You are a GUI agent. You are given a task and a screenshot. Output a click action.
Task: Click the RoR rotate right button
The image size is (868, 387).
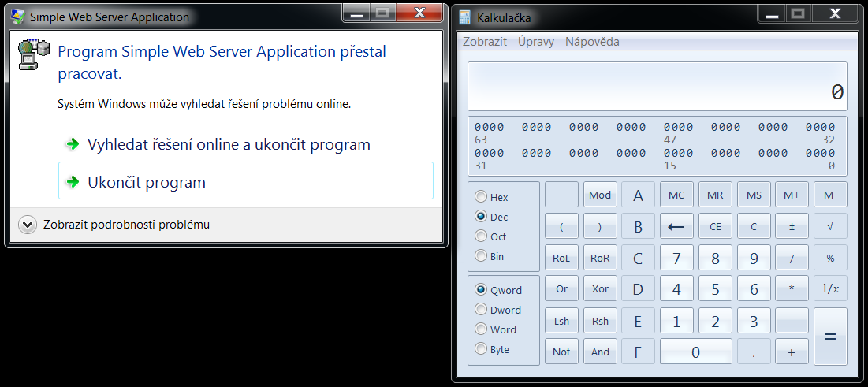click(600, 258)
